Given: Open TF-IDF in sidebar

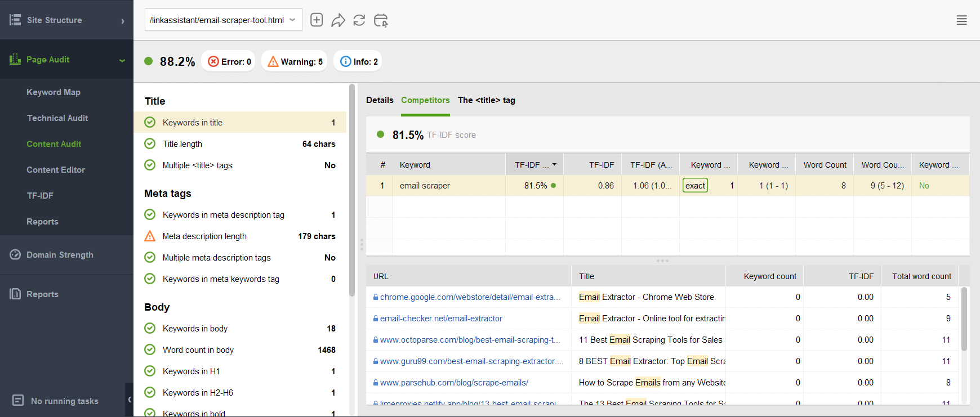Looking at the screenshot, I should point(40,195).
